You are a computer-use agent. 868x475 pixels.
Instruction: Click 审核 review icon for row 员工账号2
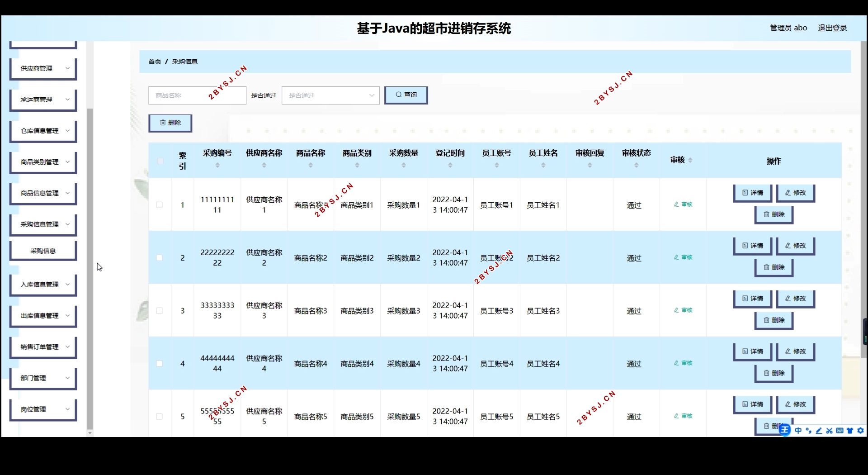click(x=683, y=257)
